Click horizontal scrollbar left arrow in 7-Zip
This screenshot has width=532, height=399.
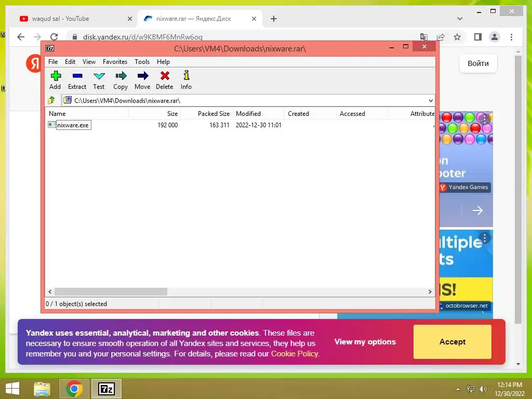(x=50, y=292)
